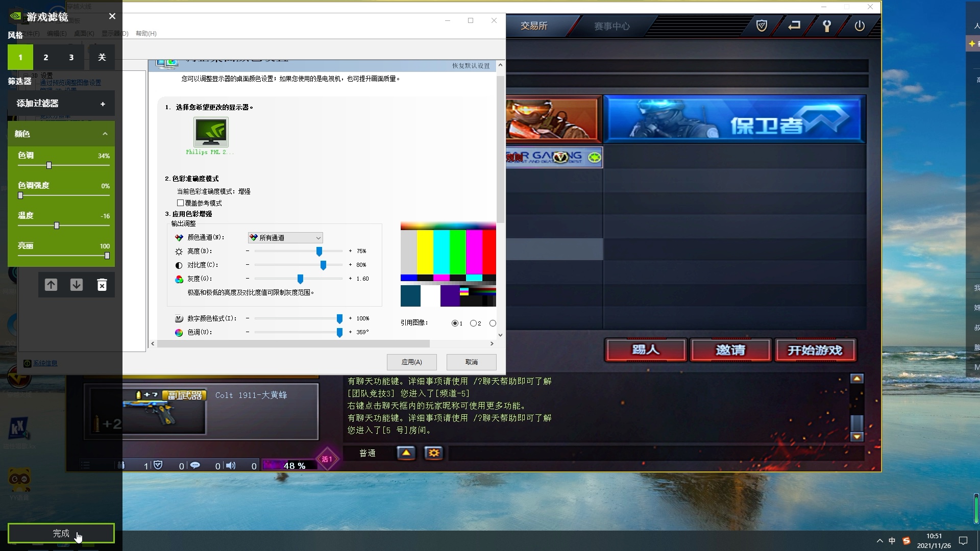Image resolution: width=980 pixels, height=551 pixels.
Task: Move the filter up with arrow icon
Action: (x=51, y=285)
